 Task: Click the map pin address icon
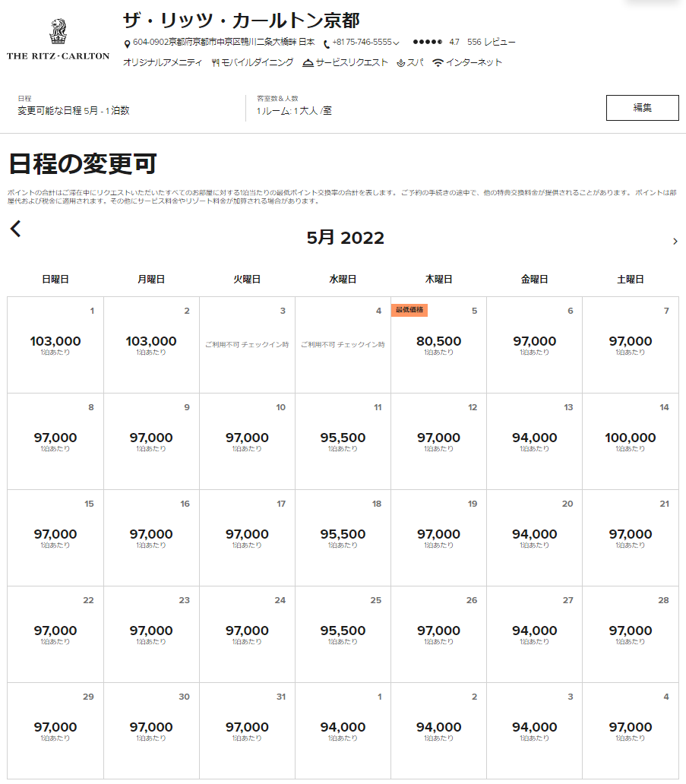(127, 44)
